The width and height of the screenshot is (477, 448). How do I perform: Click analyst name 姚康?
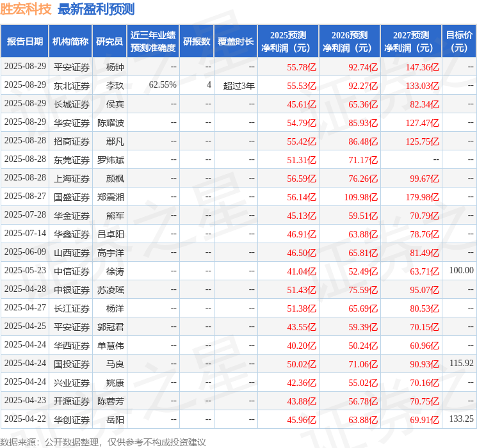pos(115,383)
